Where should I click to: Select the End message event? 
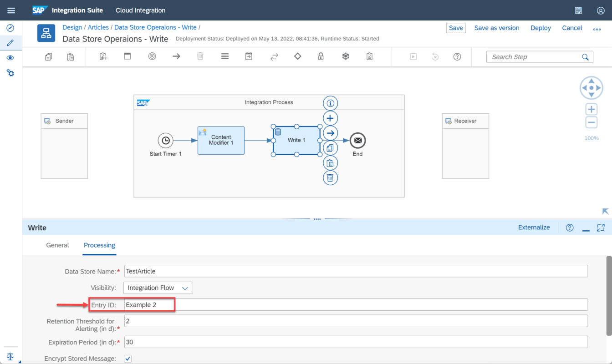click(x=358, y=141)
